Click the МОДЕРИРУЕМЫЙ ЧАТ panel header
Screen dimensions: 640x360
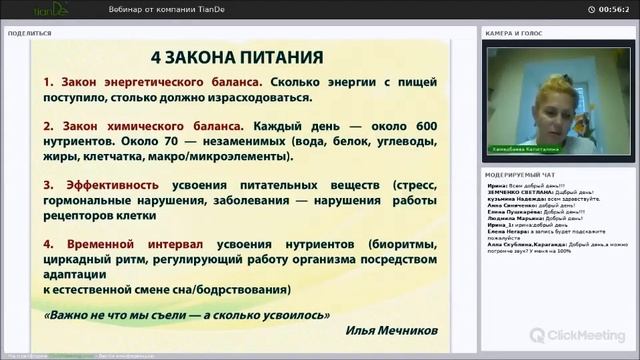520,175
